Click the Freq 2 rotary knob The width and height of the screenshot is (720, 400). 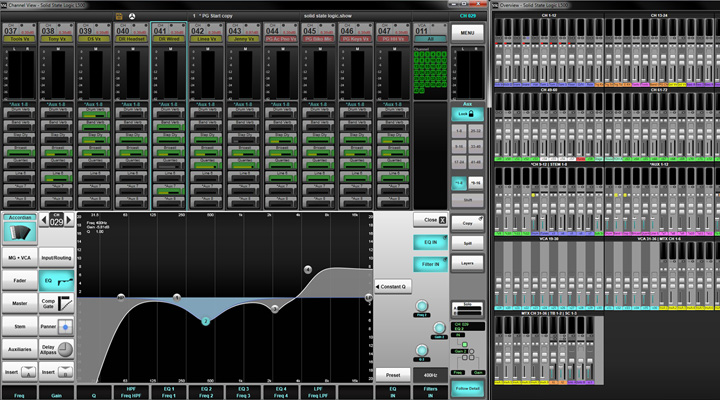point(421,305)
